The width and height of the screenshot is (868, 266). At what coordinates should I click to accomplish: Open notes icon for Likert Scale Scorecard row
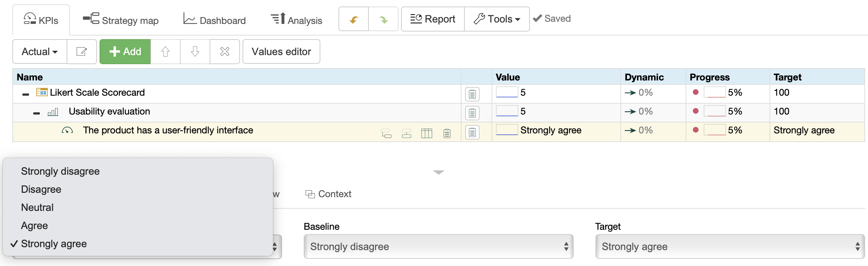point(472,94)
